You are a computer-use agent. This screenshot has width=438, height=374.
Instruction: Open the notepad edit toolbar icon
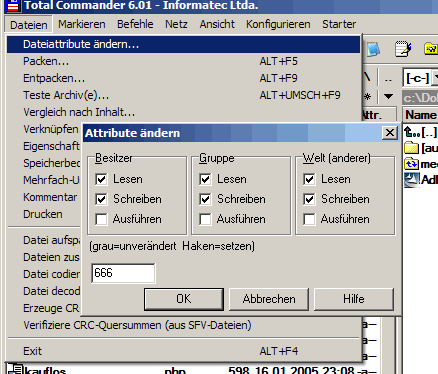click(x=403, y=49)
